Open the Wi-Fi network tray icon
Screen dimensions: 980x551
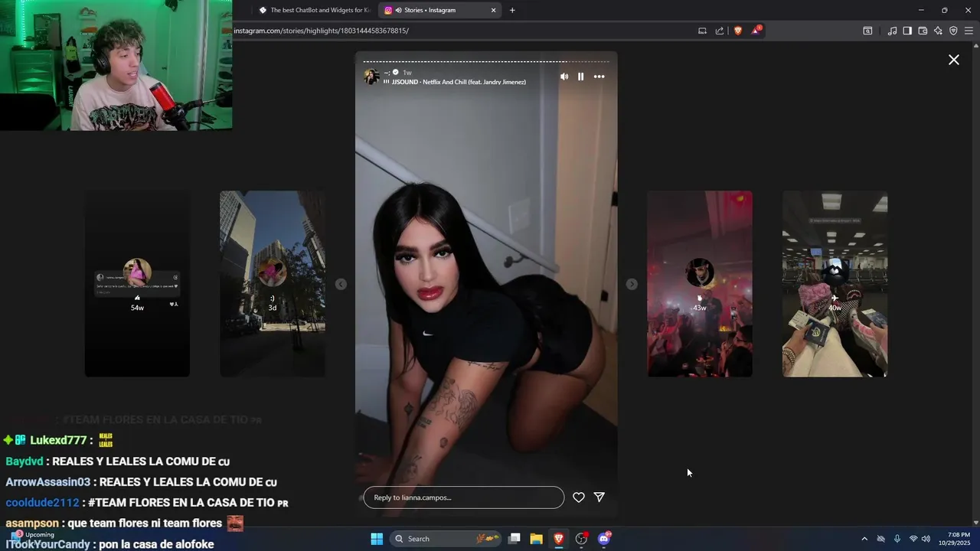(913, 539)
